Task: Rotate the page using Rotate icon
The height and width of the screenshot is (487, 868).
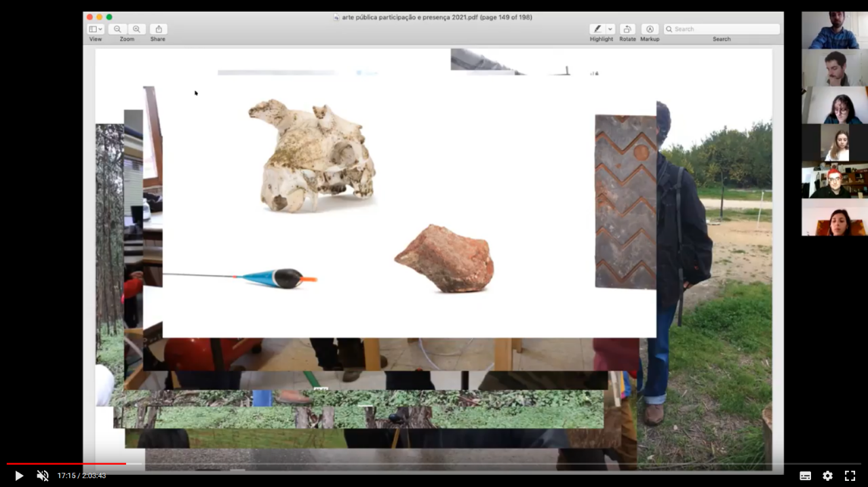Action: (x=627, y=29)
